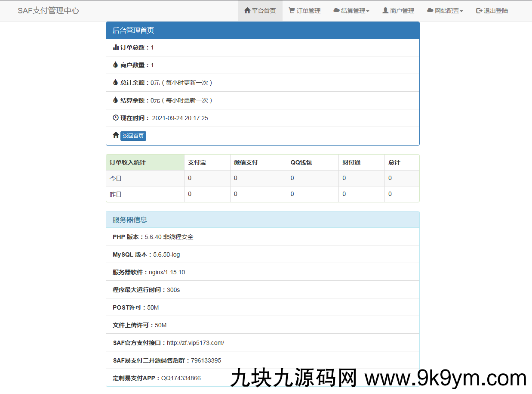Expand the 网站配置 dropdown menu
This screenshot has width=532, height=394.
click(x=445, y=11)
